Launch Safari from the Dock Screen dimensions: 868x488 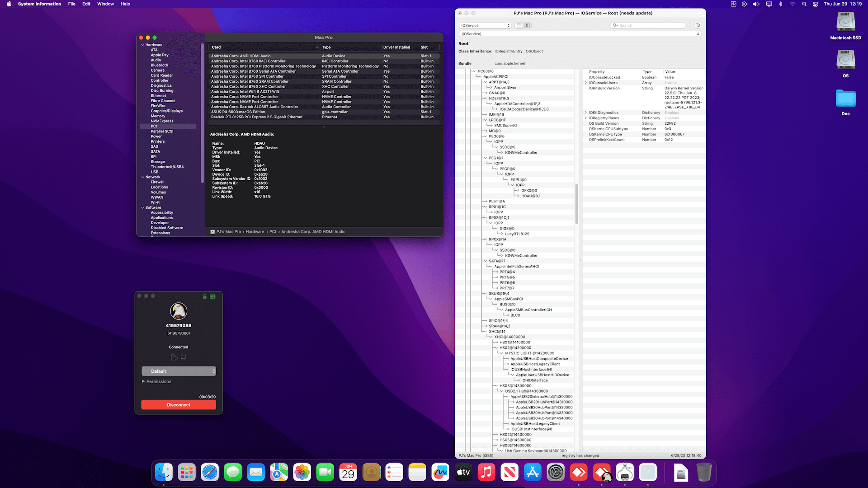(x=210, y=473)
